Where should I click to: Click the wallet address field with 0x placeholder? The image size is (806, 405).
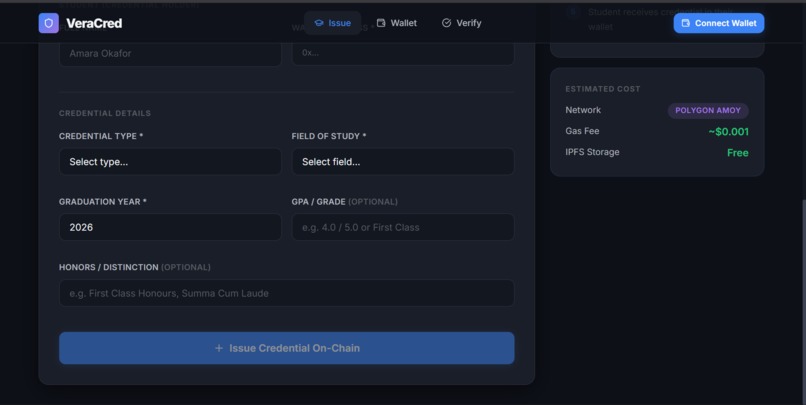[x=403, y=53]
